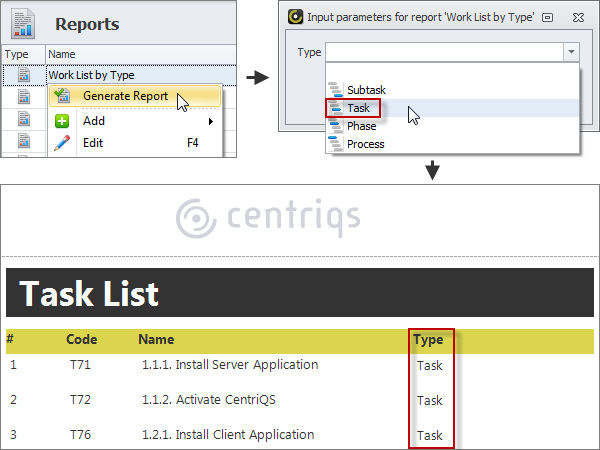Click the Reports panel header icon

pos(23,22)
